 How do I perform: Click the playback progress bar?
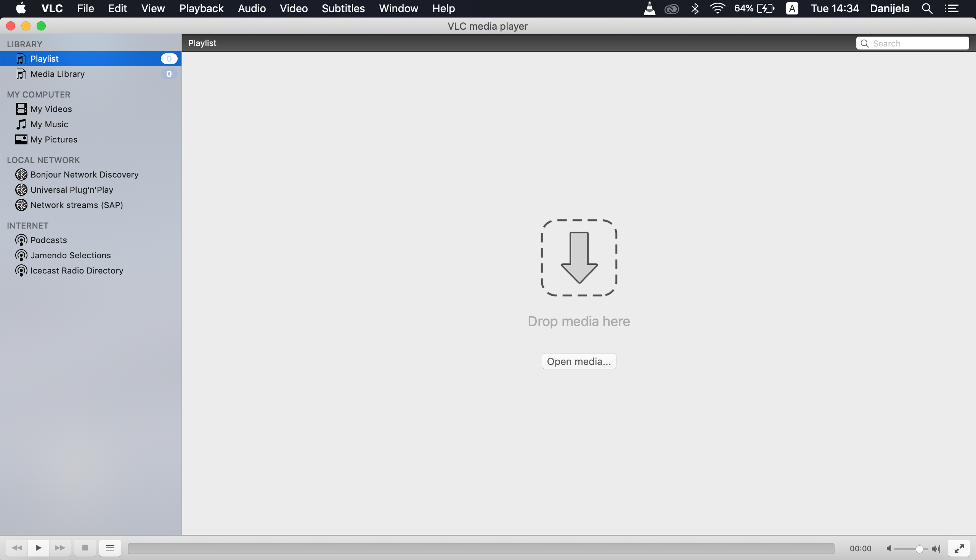coord(480,548)
